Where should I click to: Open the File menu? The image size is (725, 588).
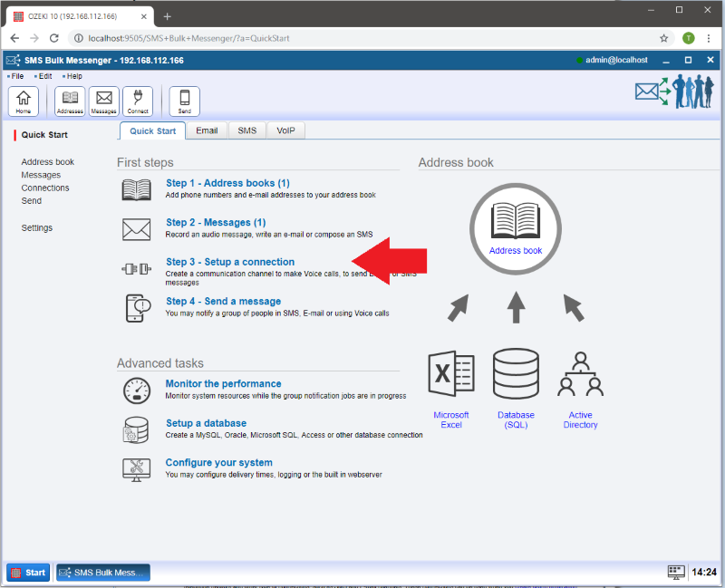point(17,76)
